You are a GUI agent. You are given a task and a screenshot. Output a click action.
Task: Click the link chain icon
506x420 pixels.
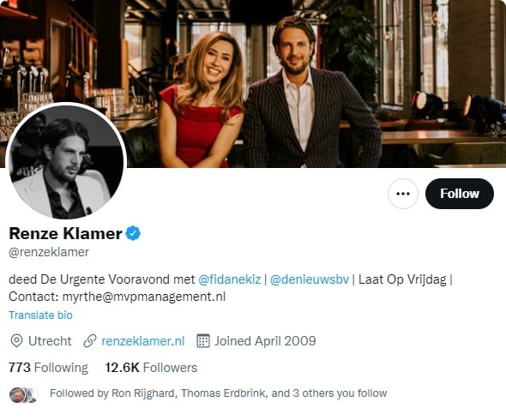tap(90, 341)
